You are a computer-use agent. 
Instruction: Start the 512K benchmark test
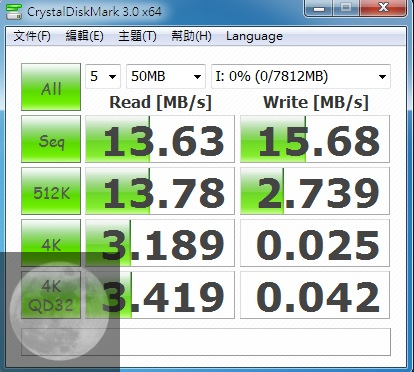click(51, 191)
